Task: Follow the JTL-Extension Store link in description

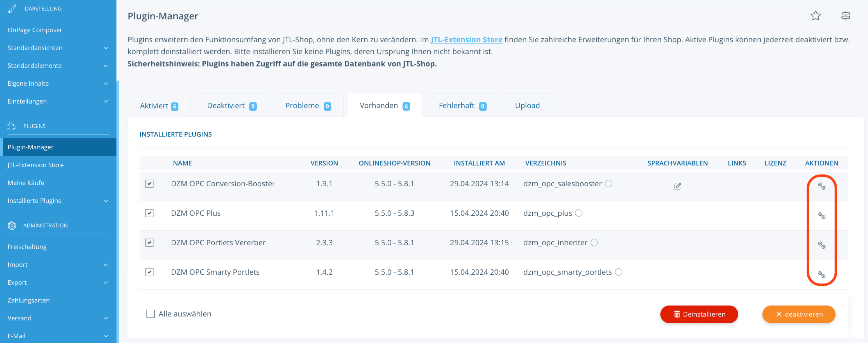Action: click(x=466, y=39)
